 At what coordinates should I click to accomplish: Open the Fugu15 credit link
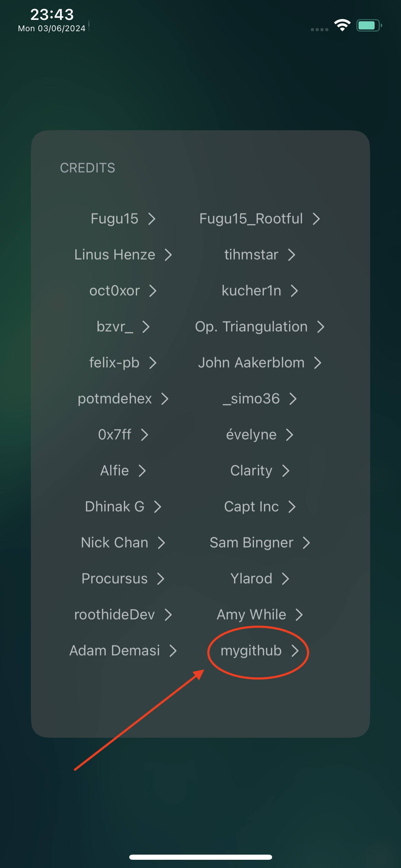point(123,219)
